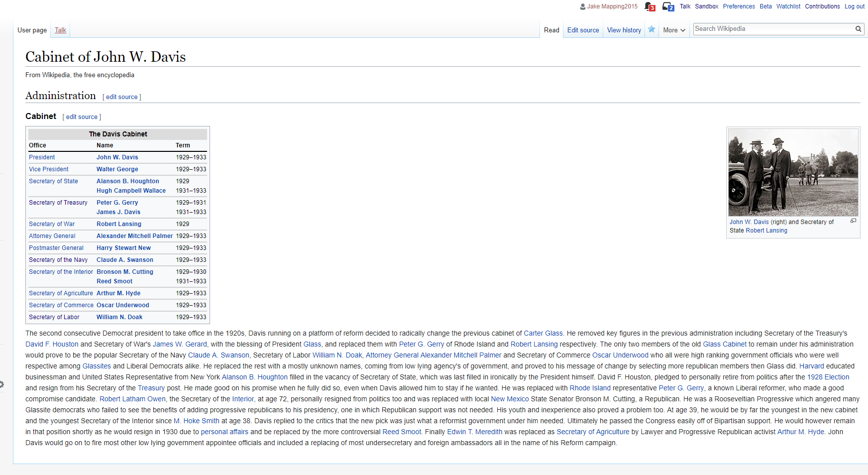Open the President link in the table

[x=42, y=157]
